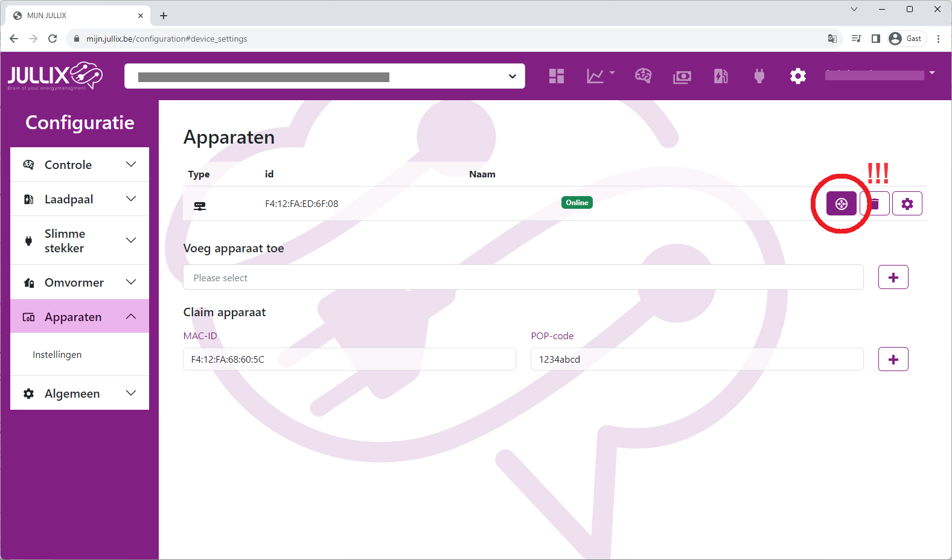Go back in browser history

[14, 39]
